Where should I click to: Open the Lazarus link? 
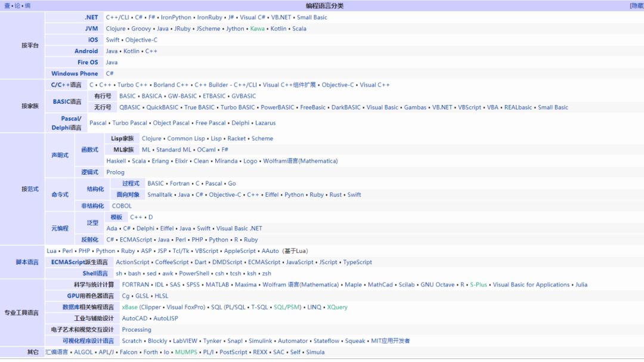265,123
